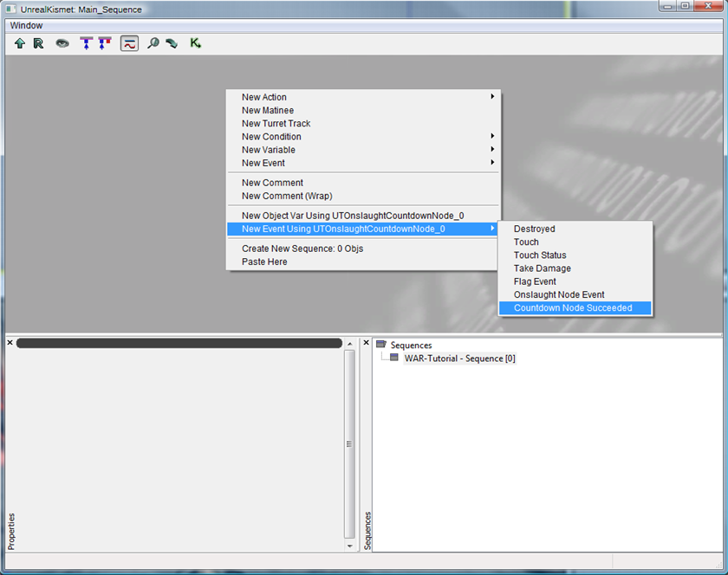Screen dimensions: 728x575
Task: Select WAR-Tutorial - Sequence [0] tree item
Action: click(459, 359)
